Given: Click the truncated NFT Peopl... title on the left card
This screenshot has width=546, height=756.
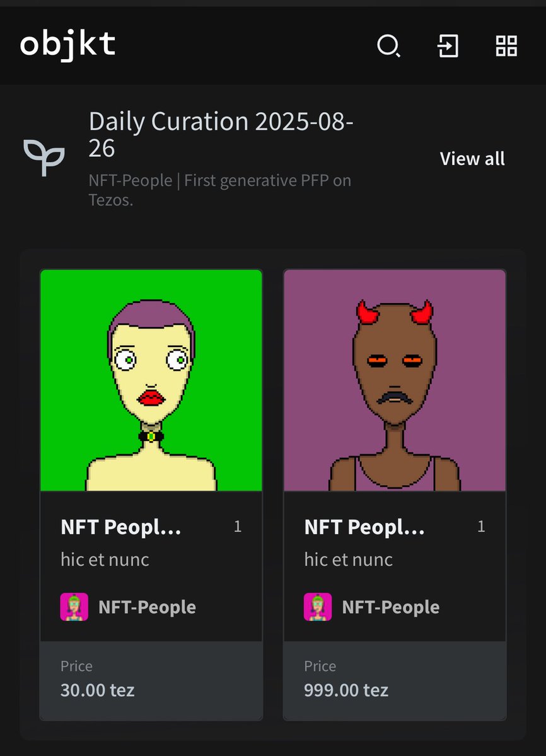Looking at the screenshot, I should (121, 527).
